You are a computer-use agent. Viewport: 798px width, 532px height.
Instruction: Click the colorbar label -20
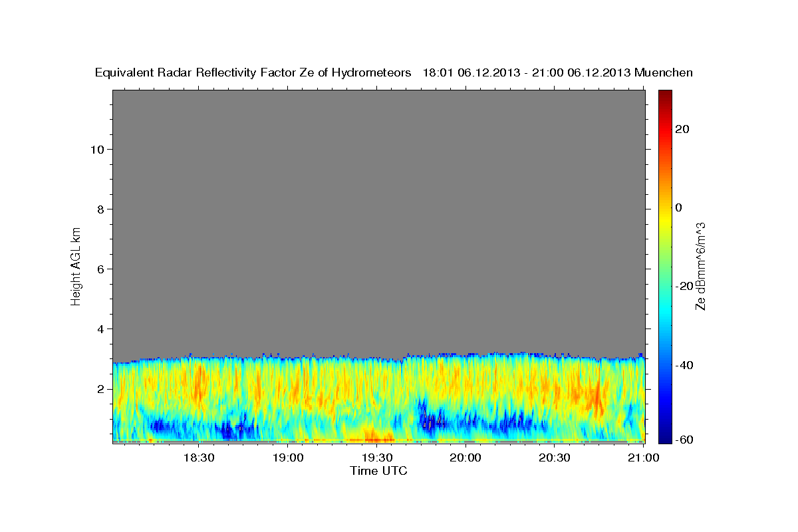pyautogui.click(x=684, y=286)
